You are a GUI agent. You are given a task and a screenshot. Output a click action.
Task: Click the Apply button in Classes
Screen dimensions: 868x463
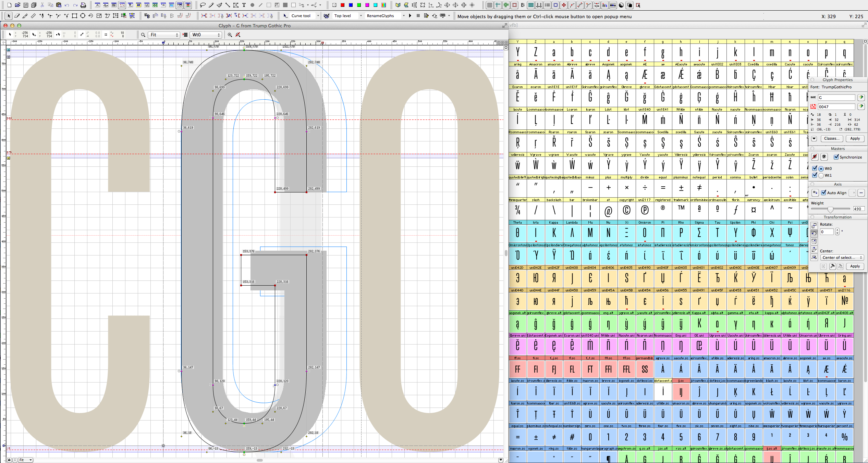(x=855, y=139)
